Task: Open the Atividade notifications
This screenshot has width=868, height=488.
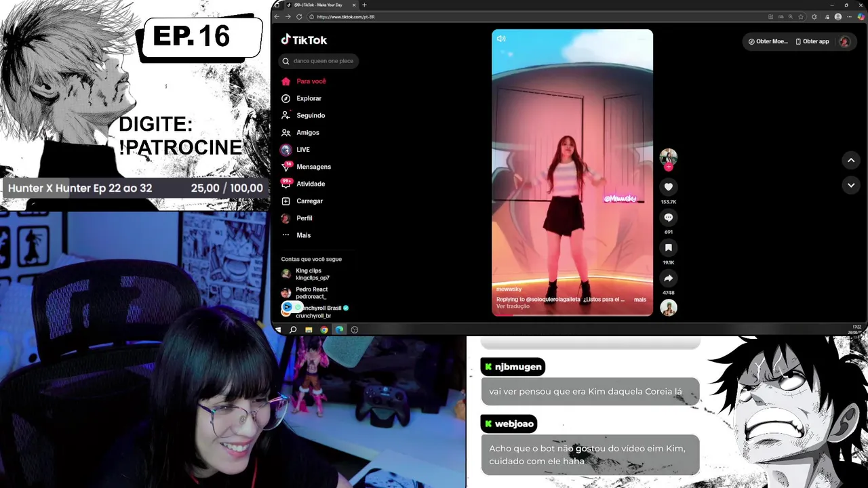Action: point(311,184)
